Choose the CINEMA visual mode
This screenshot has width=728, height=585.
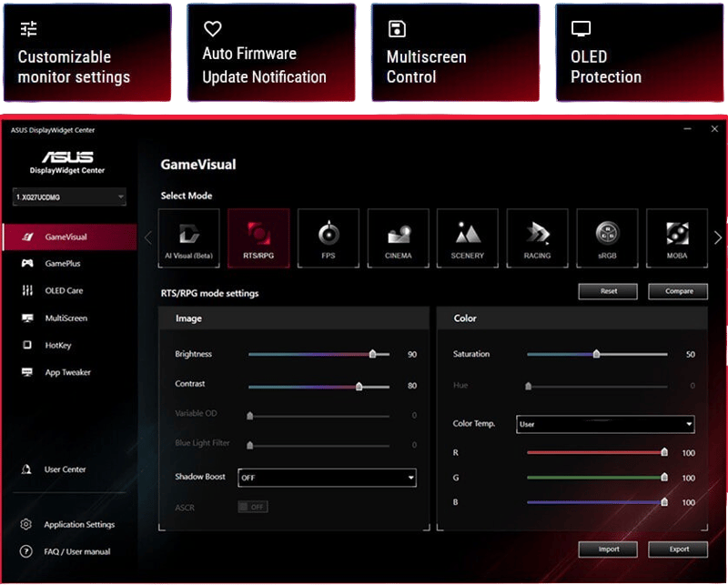[398, 238]
